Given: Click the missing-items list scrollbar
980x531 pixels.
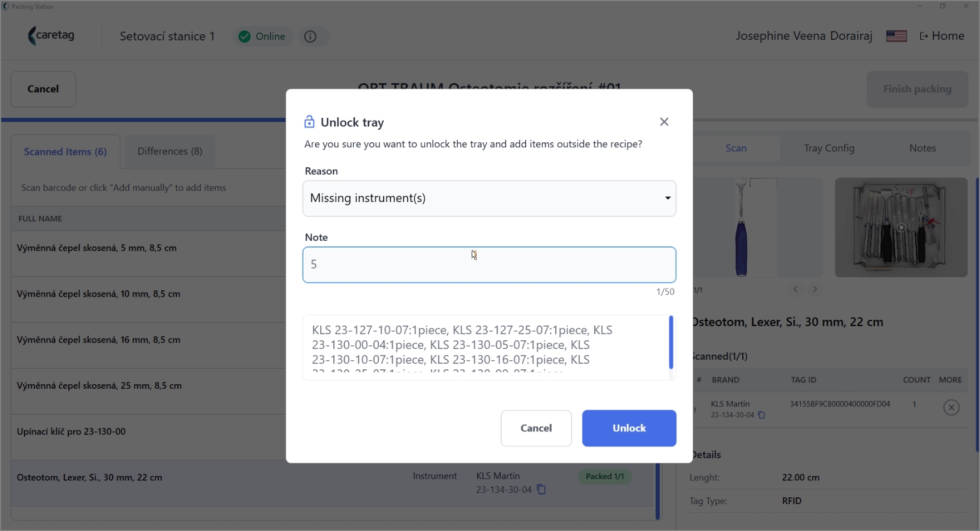Looking at the screenshot, I should pyautogui.click(x=671, y=343).
